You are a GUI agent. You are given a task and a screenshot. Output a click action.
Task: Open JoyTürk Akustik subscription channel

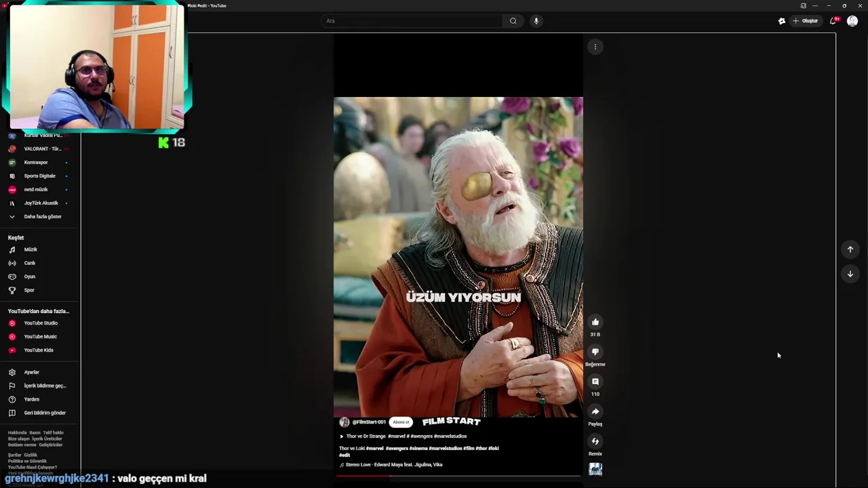point(40,203)
